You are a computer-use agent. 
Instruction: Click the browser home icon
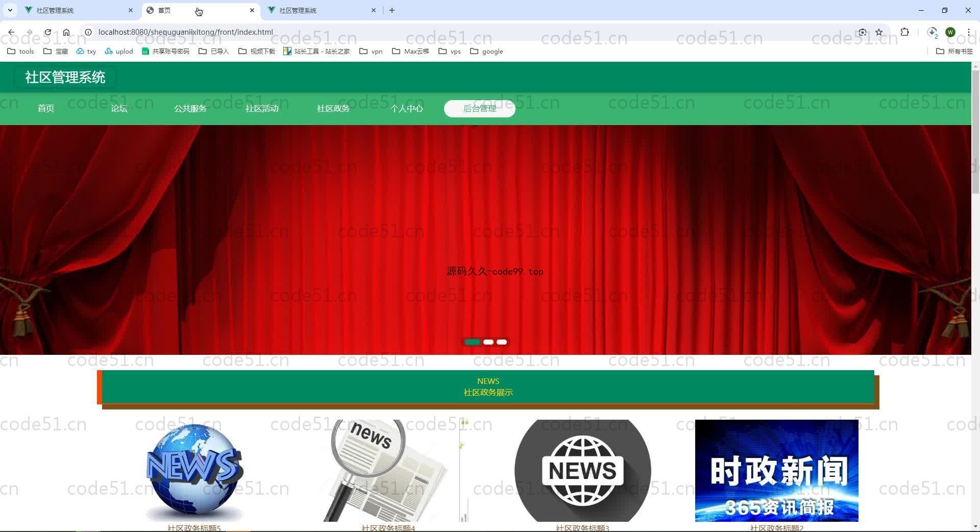tap(66, 32)
